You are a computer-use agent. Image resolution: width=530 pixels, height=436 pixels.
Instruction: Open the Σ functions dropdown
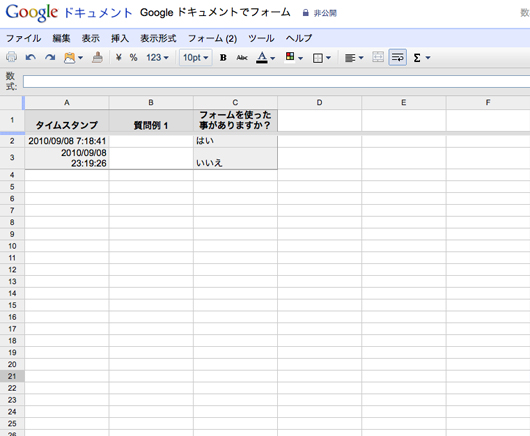(x=421, y=58)
